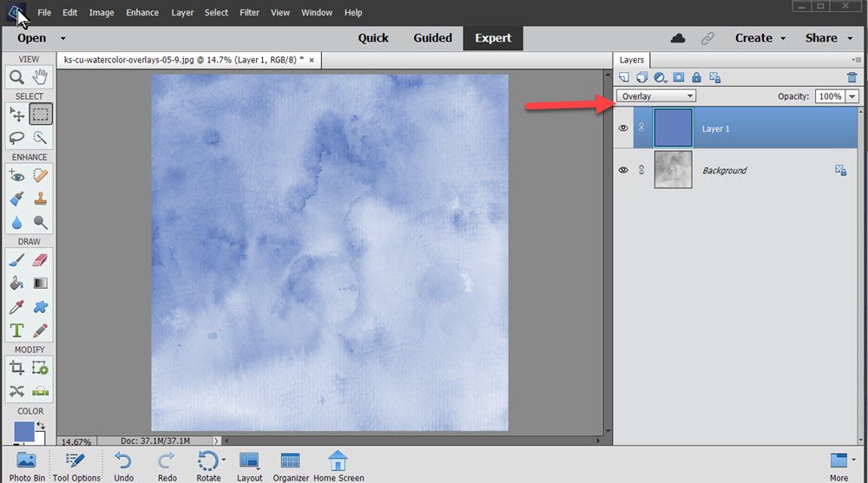Toggle lock transparent pixels in Layers toolbar

714,77
